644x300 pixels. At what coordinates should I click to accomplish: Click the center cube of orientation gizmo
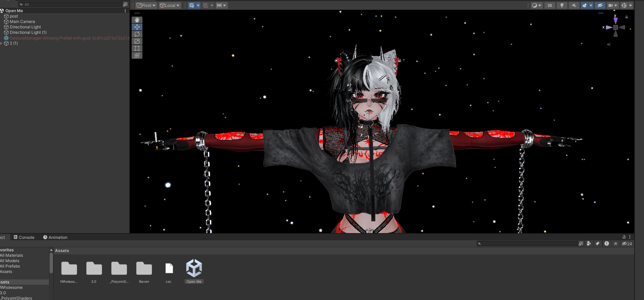coord(616,27)
